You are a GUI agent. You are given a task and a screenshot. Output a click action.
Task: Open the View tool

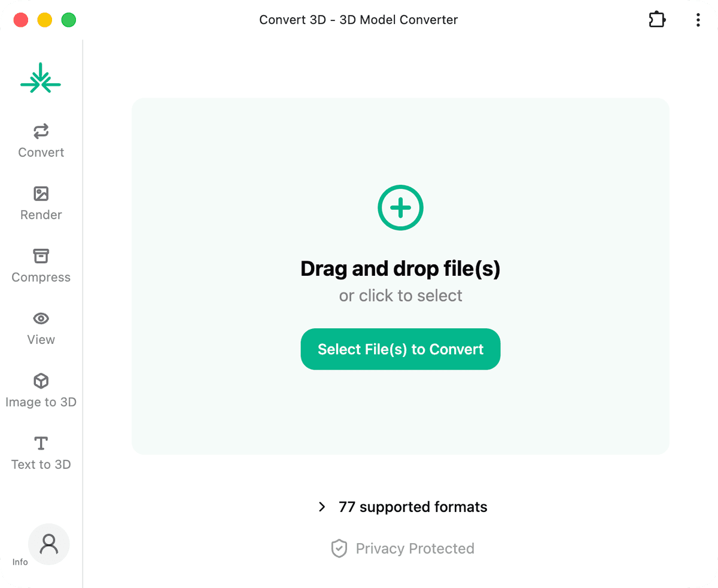tap(41, 328)
